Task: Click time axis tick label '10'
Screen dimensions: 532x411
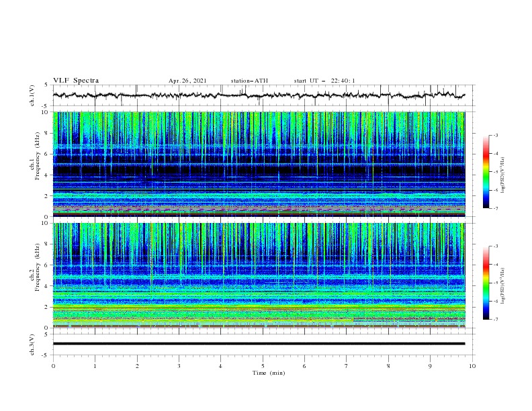Action: click(x=472, y=366)
